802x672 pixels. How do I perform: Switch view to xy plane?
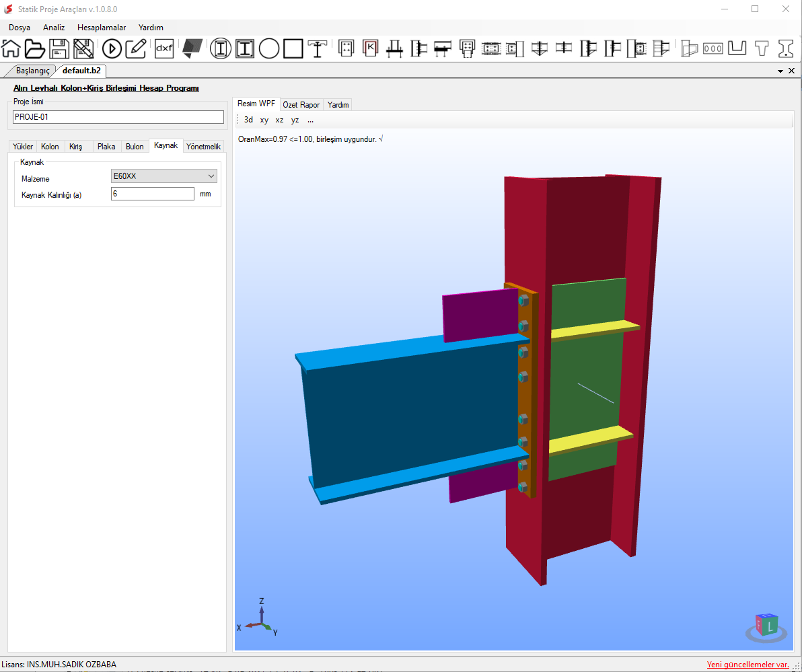pyautogui.click(x=264, y=120)
